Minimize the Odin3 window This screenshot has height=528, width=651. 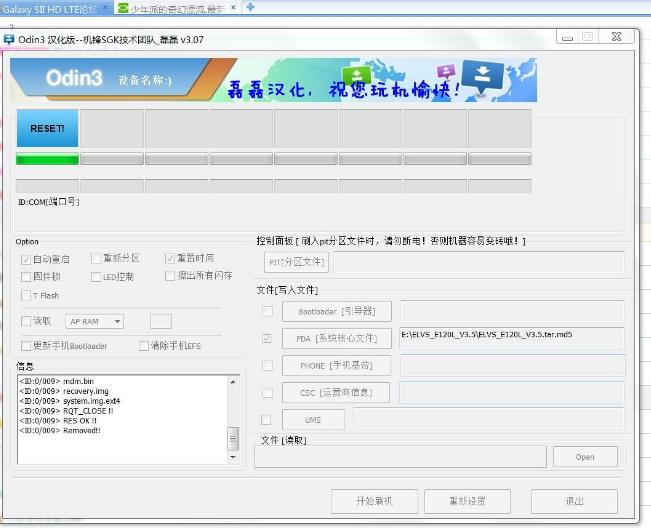point(568,37)
